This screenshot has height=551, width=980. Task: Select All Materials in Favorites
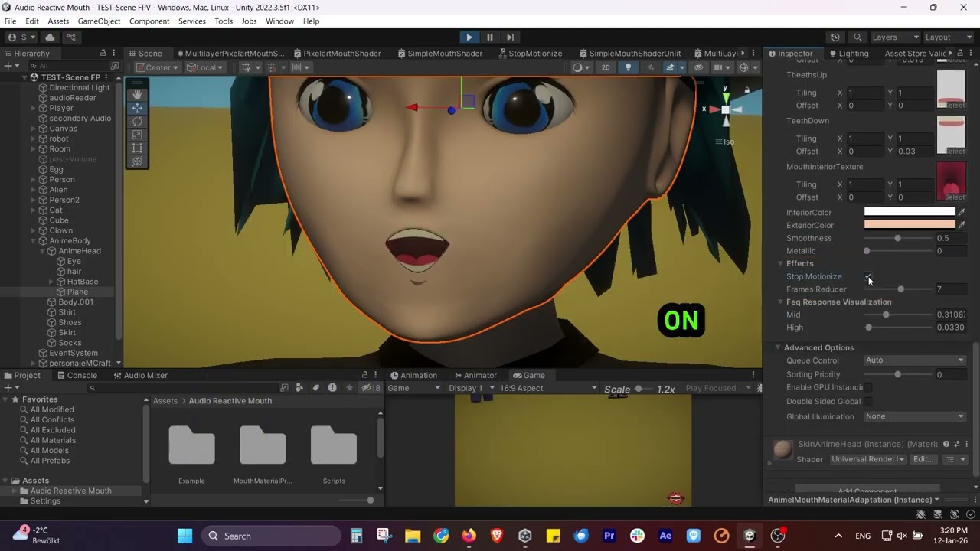[53, 440]
